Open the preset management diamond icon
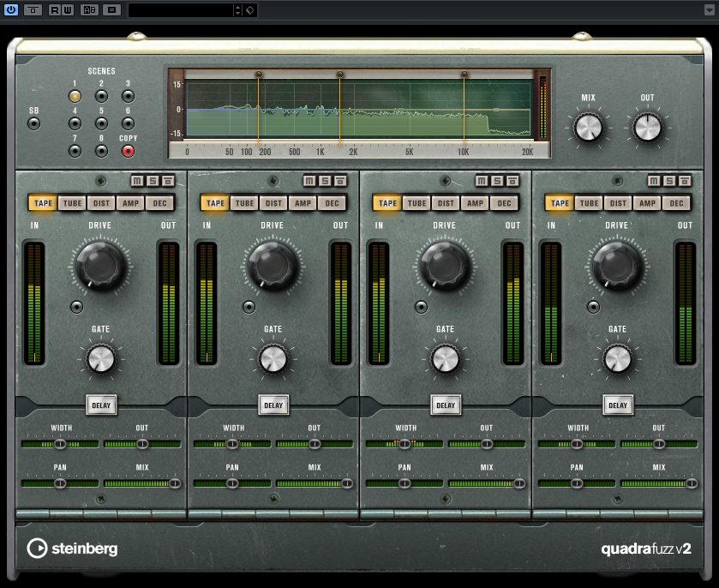 [x=250, y=10]
